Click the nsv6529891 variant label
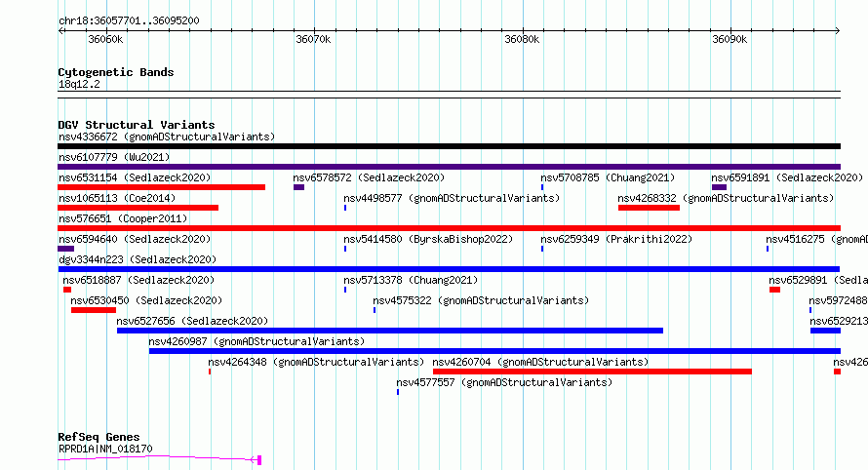Screen dimensions: 868x470 point(817,280)
